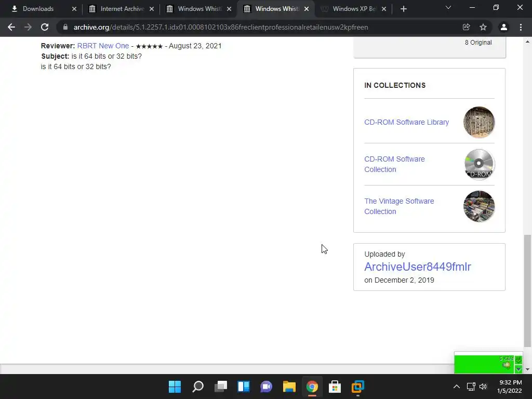Image resolution: width=532 pixels, height=399 pixels.
Task: Switch to the Downloads tab
Action: tap(38, 9)
